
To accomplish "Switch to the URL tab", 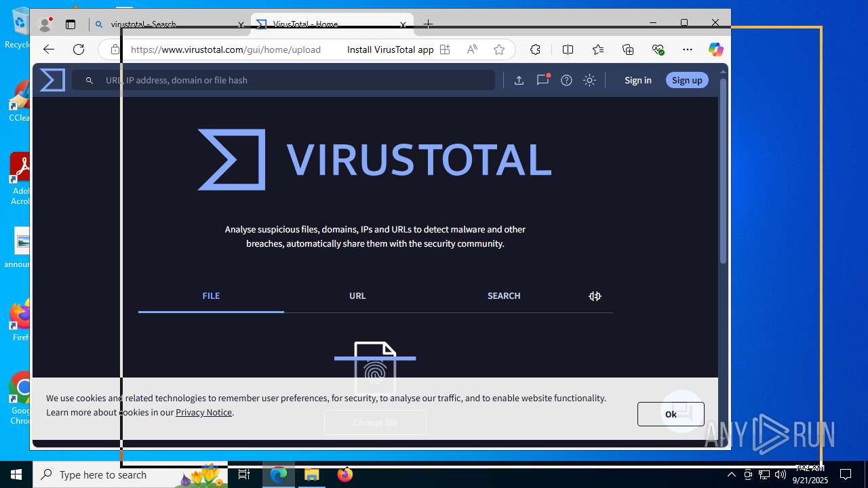I will (357, 296).
